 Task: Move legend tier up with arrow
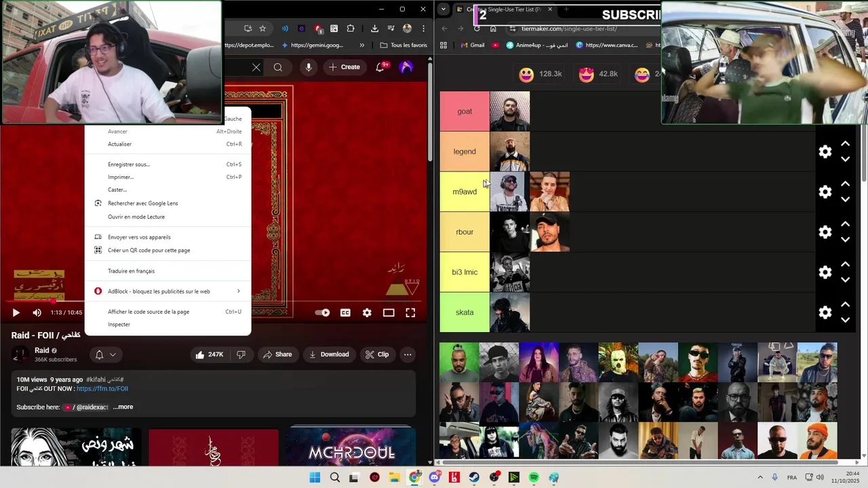pyautogui.click(x=846, y=144)
